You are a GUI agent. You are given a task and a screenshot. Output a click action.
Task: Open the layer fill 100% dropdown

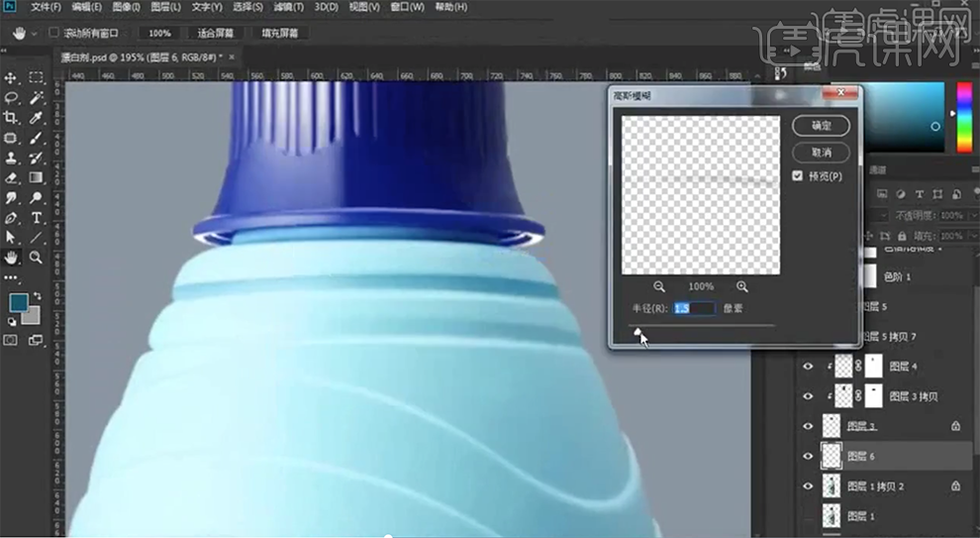point(951,236)
